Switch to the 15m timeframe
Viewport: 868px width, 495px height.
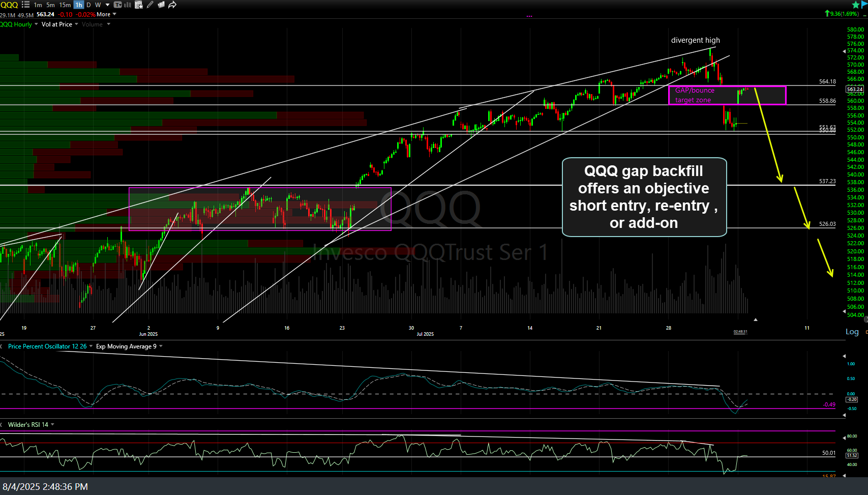(65, 5)
